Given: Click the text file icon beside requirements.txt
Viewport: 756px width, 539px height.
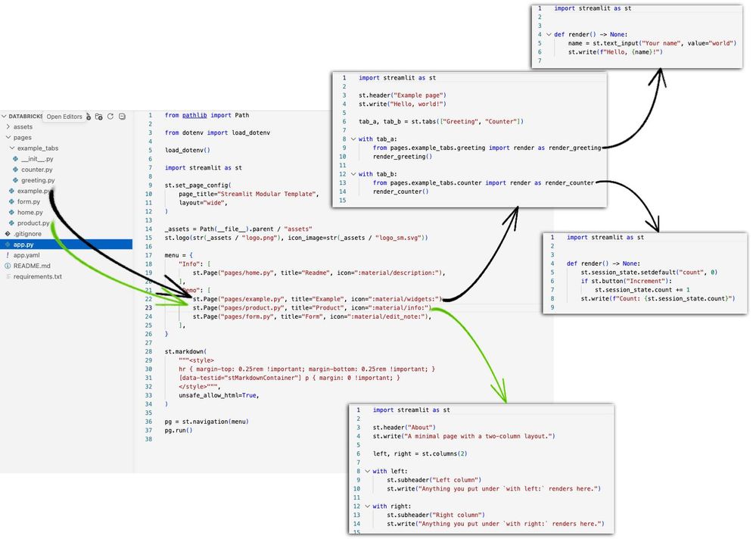Looking at the screenshot, I should point(8,276).
